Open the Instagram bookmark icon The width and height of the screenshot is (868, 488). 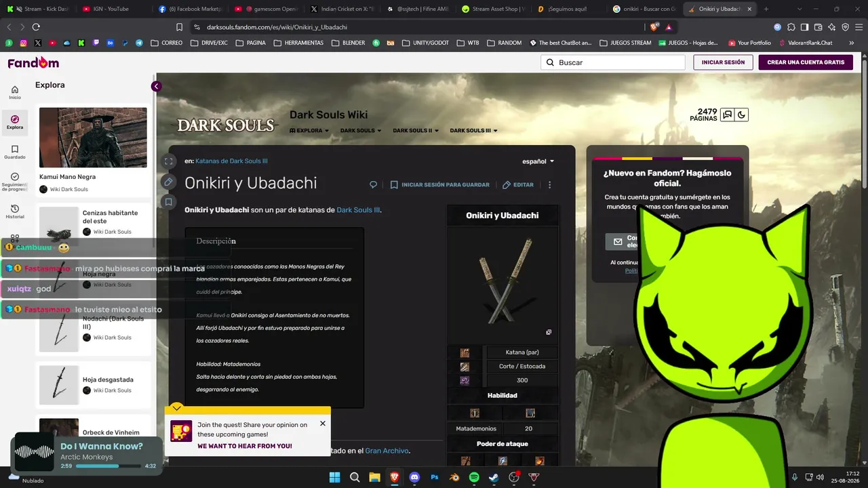coord(24,43)
